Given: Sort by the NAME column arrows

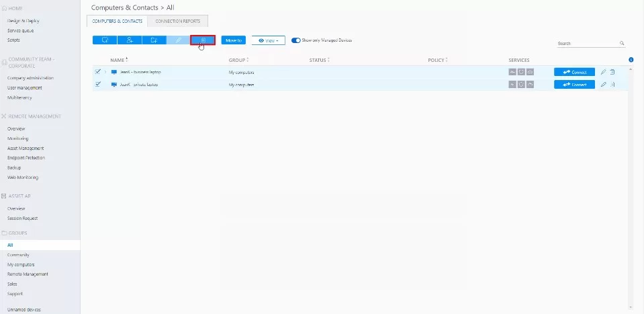Looking at the screenshot, I should pos(127,60).
